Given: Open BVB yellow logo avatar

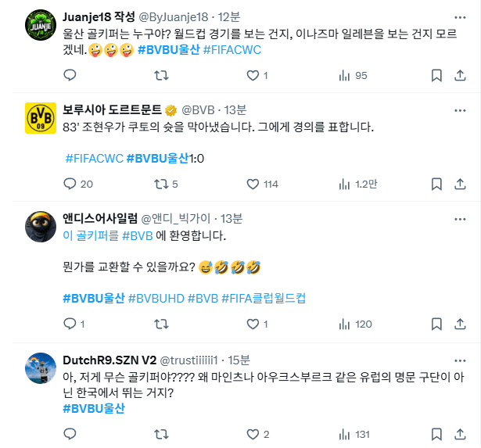Looking at the screenshot, I should (x=41, y=118).
